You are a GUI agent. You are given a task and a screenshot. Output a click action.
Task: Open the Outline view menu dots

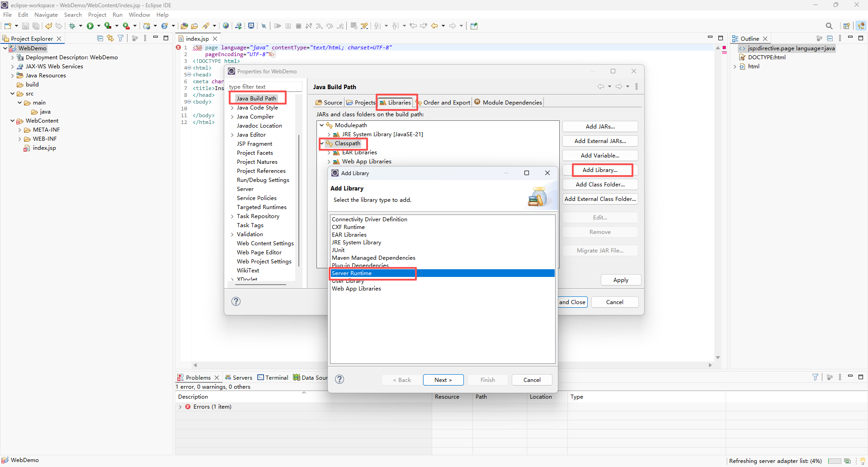point(840,38)
